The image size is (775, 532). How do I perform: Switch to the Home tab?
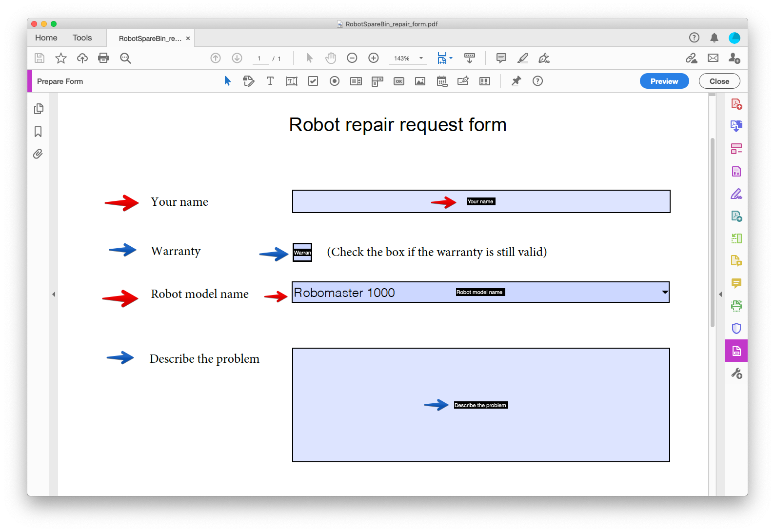(46, 38)
